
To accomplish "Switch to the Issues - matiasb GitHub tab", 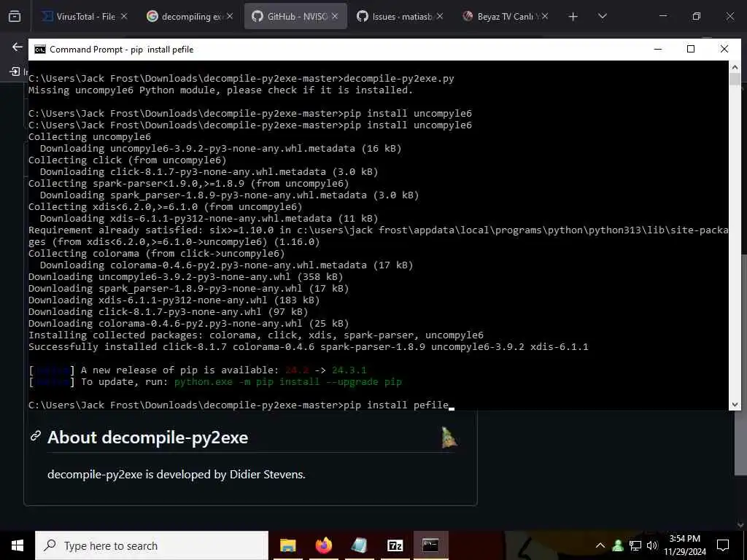I will [x=400, y=16].
